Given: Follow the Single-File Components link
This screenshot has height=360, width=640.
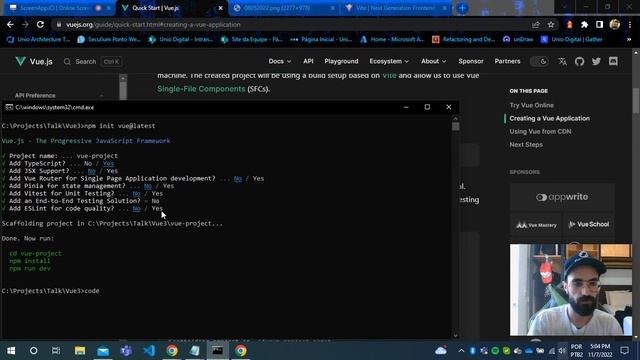Looking at the screenshot, I should (x=201, y=89).
